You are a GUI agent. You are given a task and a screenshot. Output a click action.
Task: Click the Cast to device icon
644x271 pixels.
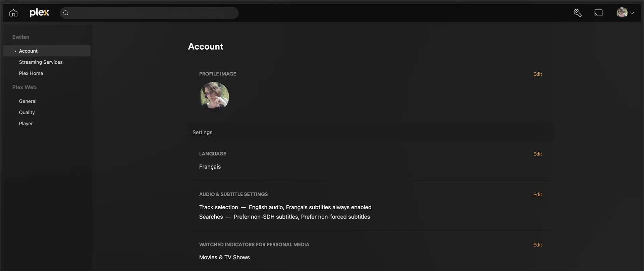coord(599,12)
